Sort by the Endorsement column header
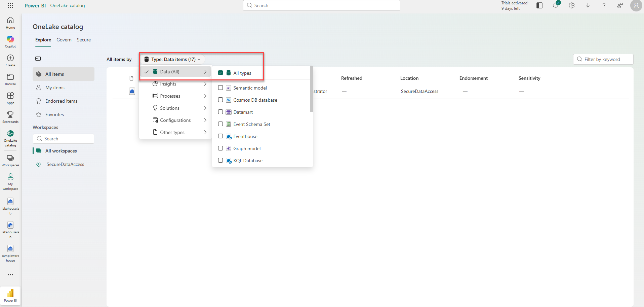Screen dimensions: 644x307 (x=473, y=78)
